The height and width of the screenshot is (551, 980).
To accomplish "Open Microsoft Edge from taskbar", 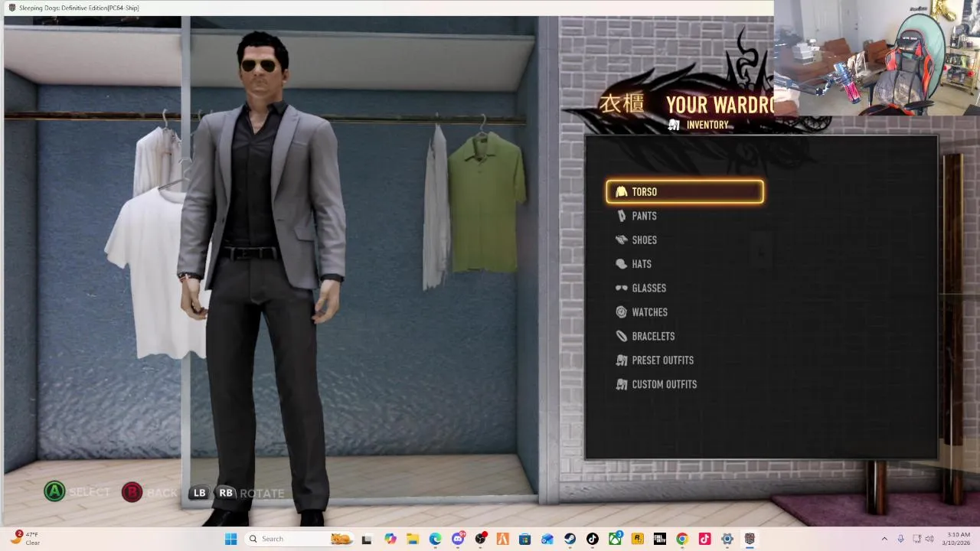I will pos(435,539).
